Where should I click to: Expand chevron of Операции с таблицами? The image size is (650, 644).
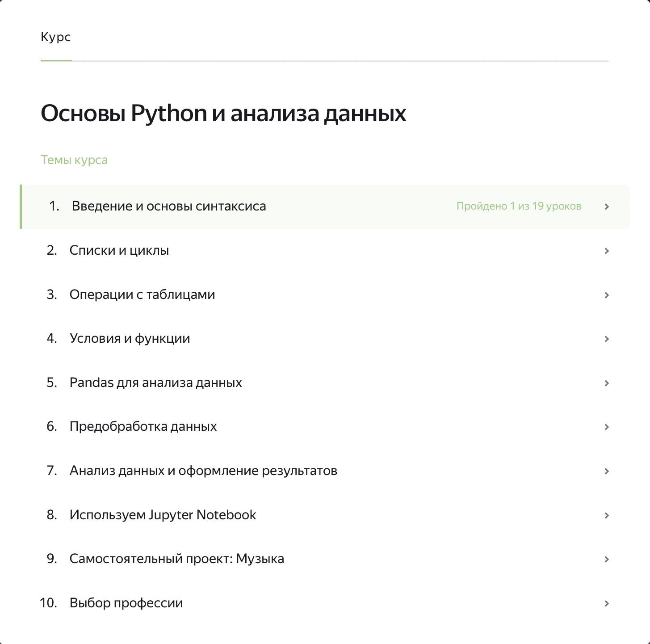pos(607,295)
